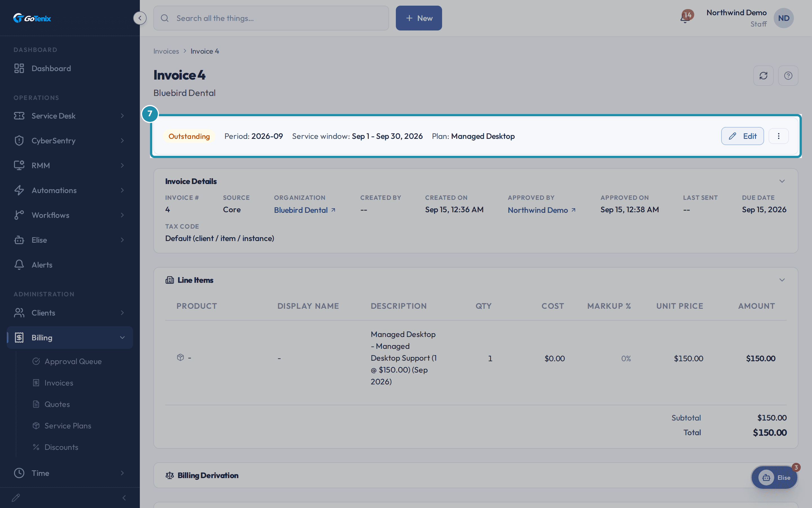812x508 pixels.
Task: Collapse the Line Items section chevron
Action: 782,280
